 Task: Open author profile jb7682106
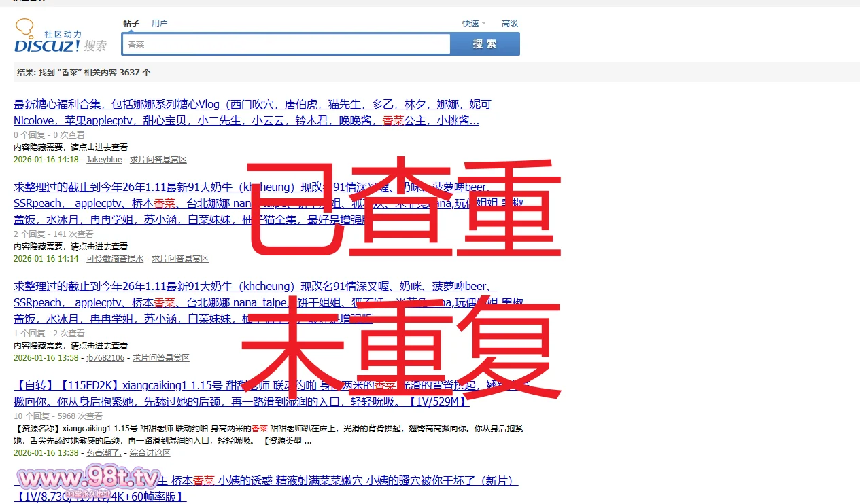pos(105,358)
